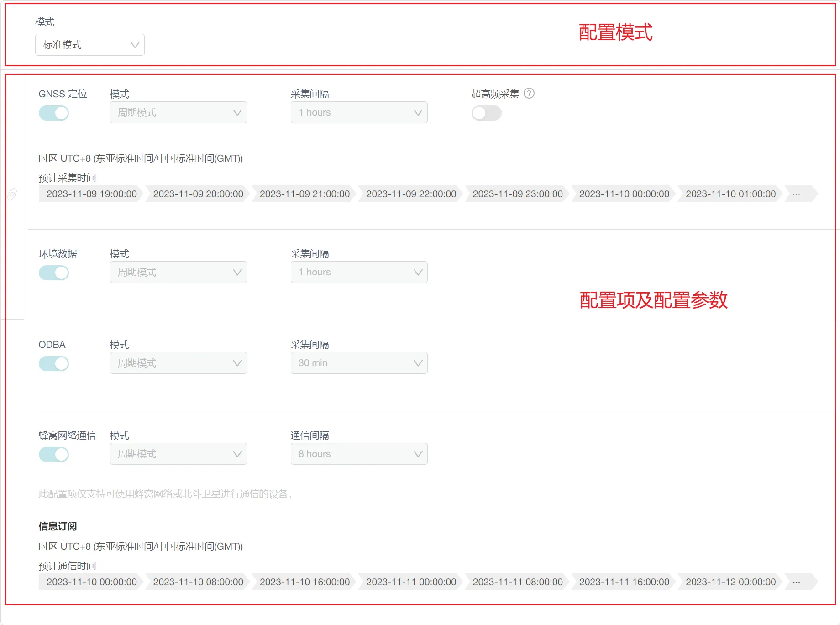Click the link icon on left edge
840x625 pixels.
(12, 194)
